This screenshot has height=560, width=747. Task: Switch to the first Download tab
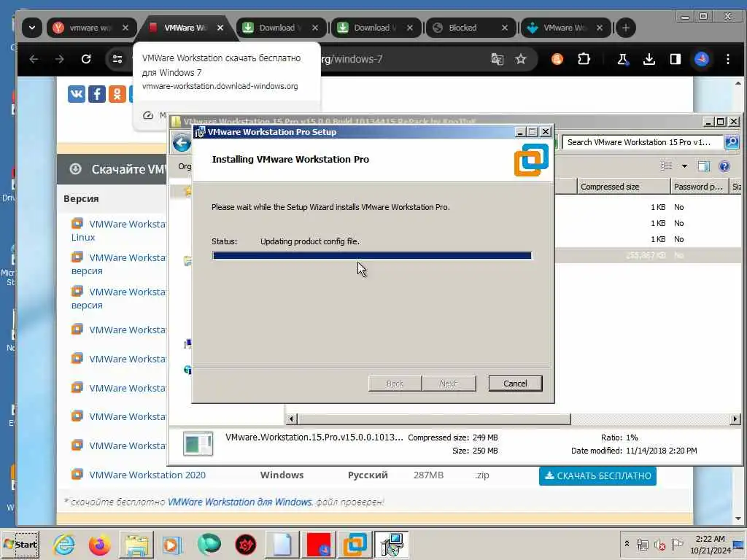281,28
